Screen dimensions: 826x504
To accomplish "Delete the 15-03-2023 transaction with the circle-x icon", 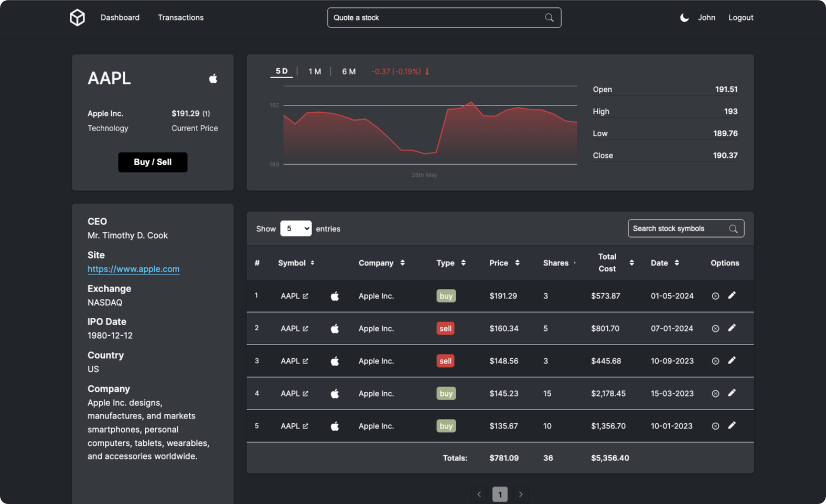I will click(715, 393).
